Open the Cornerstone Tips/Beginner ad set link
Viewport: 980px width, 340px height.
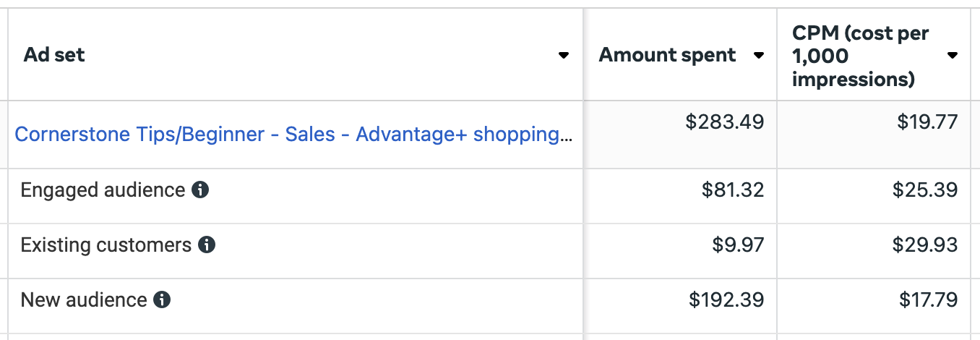click(x=293, y=135)
